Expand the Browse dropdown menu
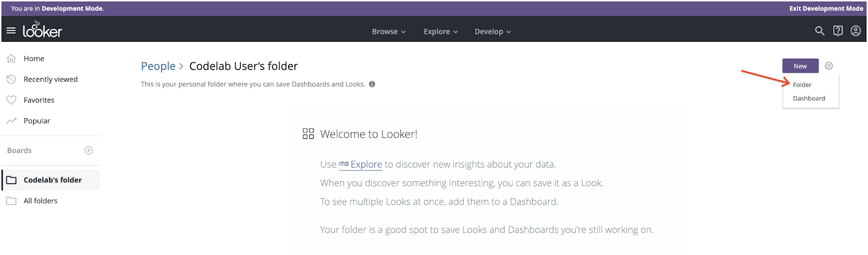868x255 pixels. coord(388,31)
